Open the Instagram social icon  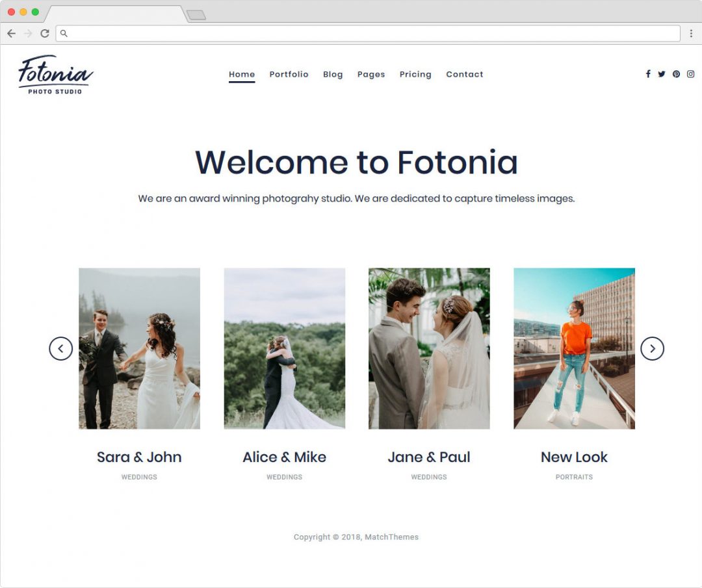point(691,74)
